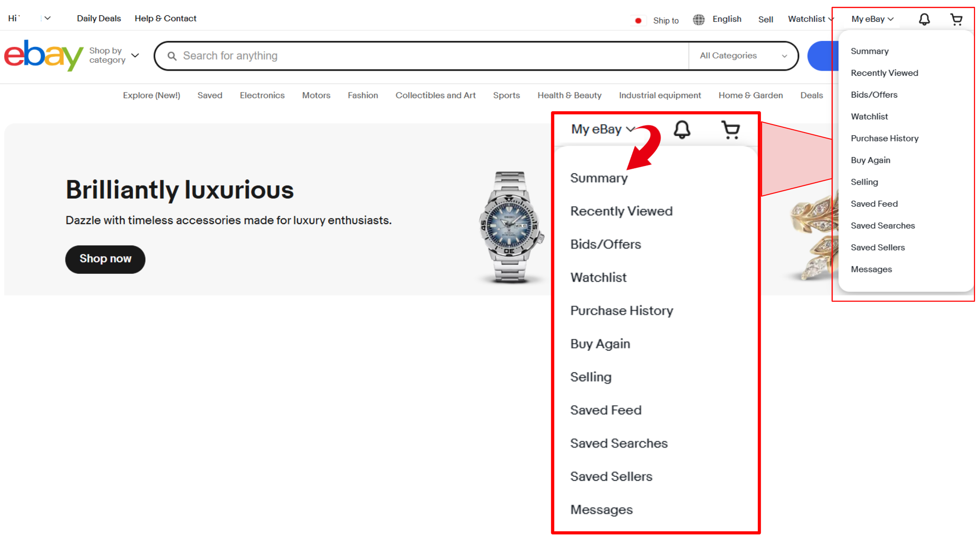Viewport: 980px width, 543px height.
Task: Click the Shop now button
Action: coord(105,259)
